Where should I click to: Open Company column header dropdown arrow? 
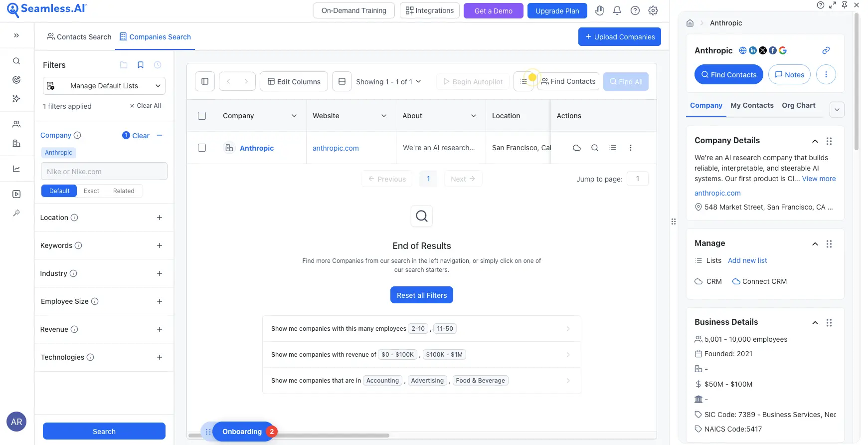coord(294,116)
